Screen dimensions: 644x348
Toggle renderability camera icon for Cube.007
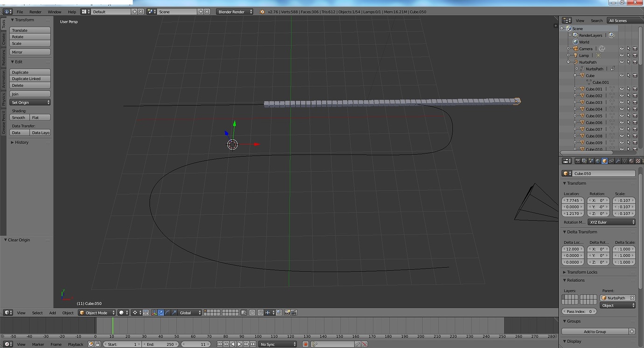click(635, 129)
